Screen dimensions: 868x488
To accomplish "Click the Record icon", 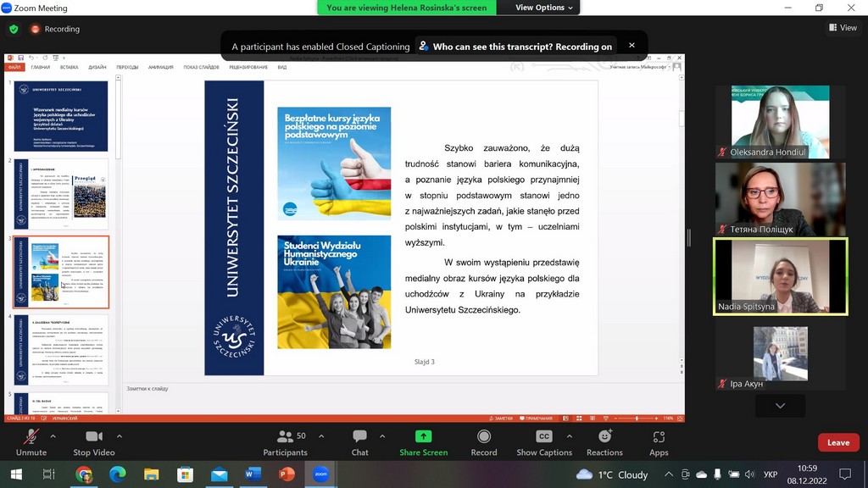I will pos(483,441).
